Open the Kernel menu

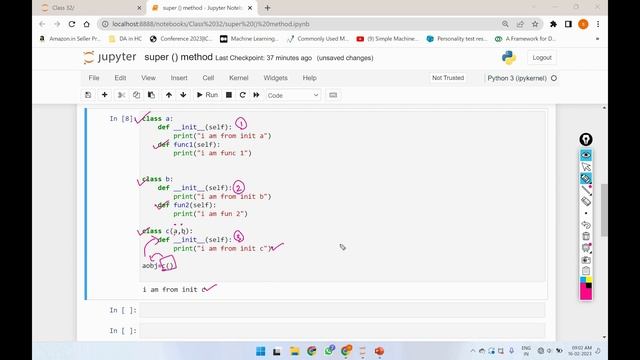238,78
